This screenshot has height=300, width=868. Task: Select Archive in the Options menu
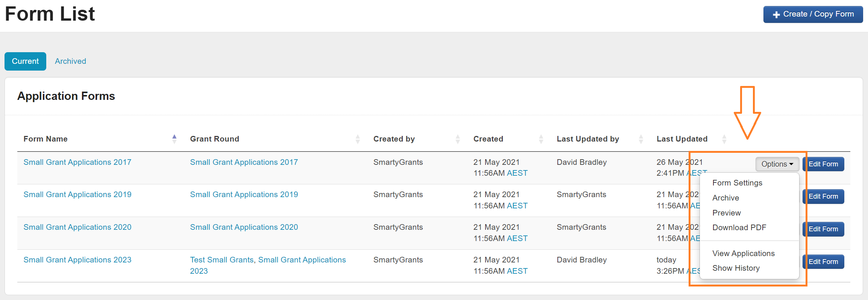pyautogui.click(x=725, y=198)
